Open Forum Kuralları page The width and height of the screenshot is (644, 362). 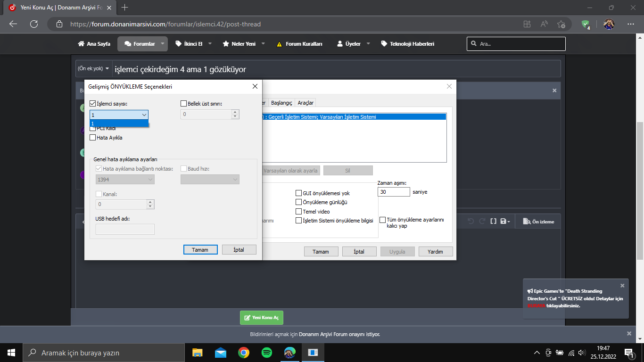tap(300, 44)
